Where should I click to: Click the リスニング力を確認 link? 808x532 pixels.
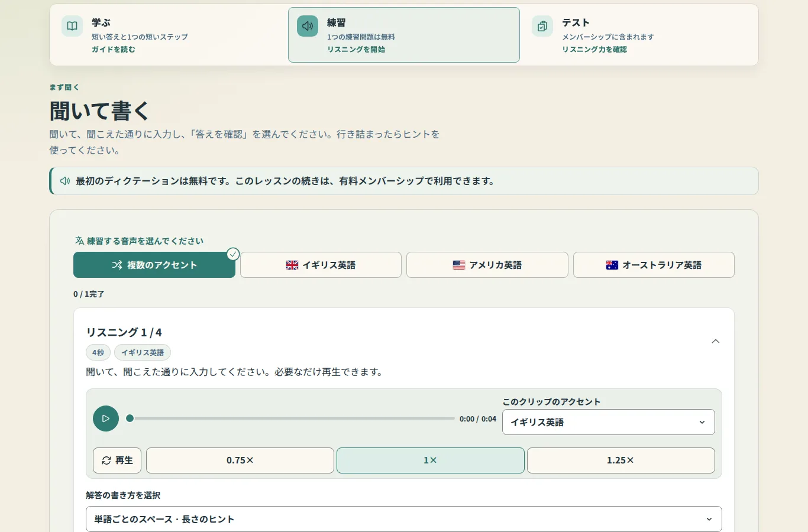pos(594,50)
